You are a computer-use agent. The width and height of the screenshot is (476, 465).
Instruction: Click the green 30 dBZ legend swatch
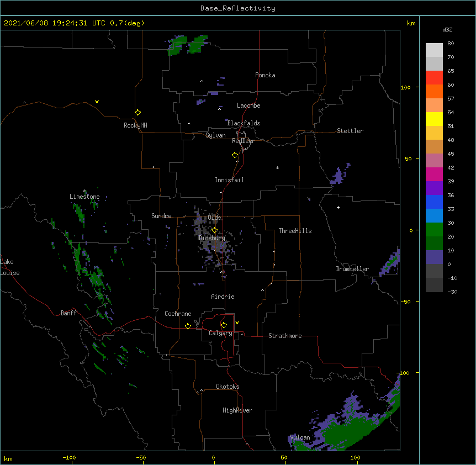click(434, 230)
